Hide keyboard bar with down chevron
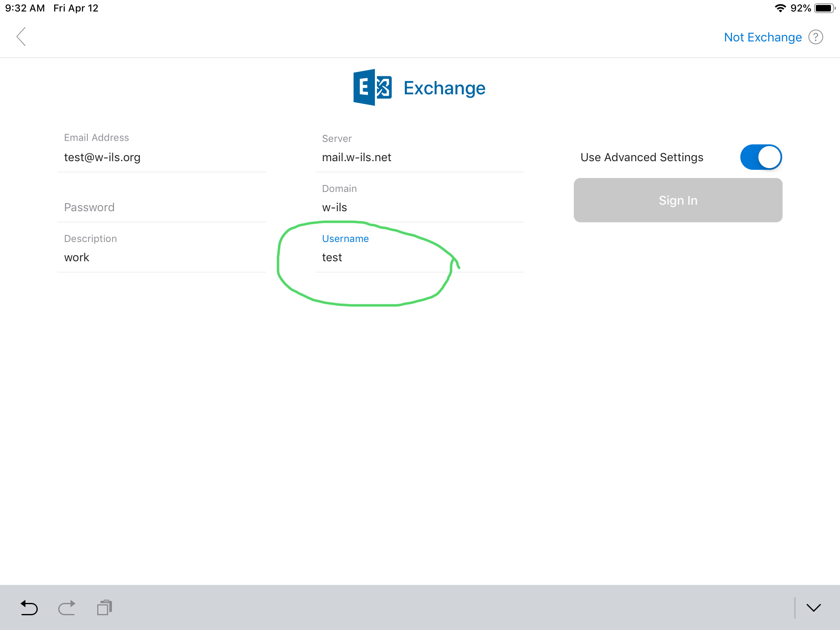Screen dimensions: 840x630 click(x=813, y=607)
